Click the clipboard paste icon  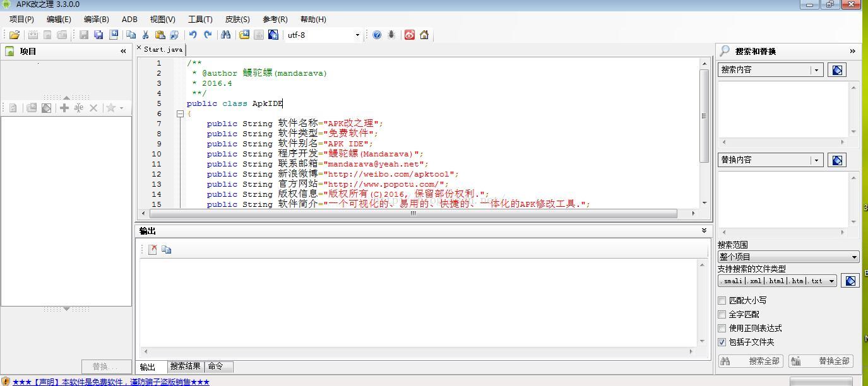point(160,35)
